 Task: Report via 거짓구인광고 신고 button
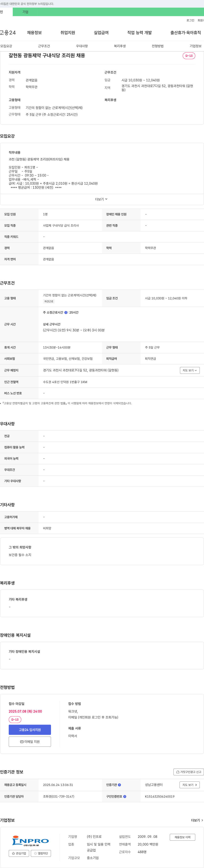pyautogui.click(x=188, y=772)
